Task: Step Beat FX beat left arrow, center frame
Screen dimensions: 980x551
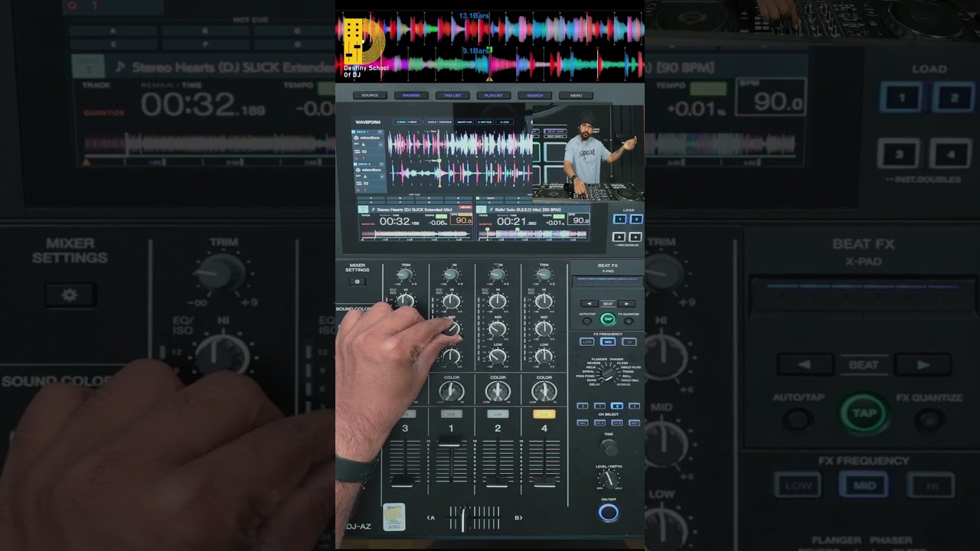Action: click(590, 304)
